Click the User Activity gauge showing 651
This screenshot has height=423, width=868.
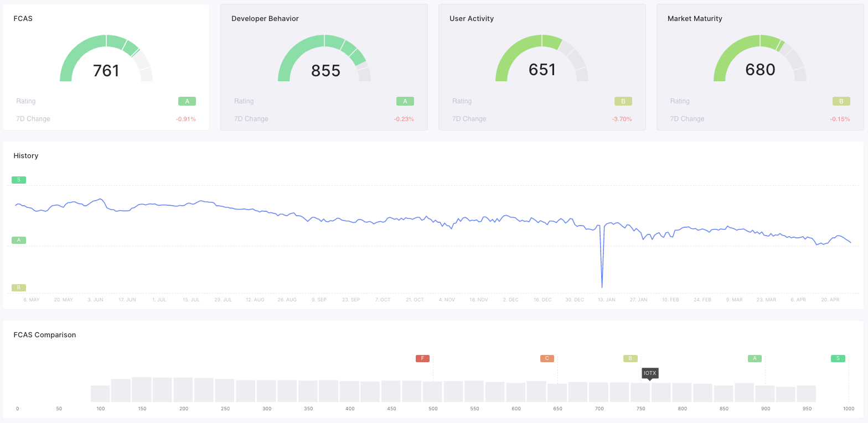click(542, 59)
